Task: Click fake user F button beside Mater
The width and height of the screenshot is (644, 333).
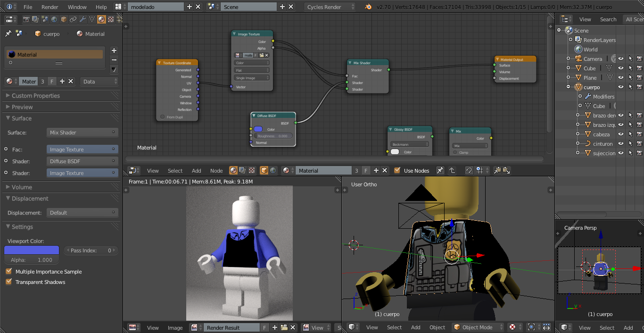Action: coord(52,81)
